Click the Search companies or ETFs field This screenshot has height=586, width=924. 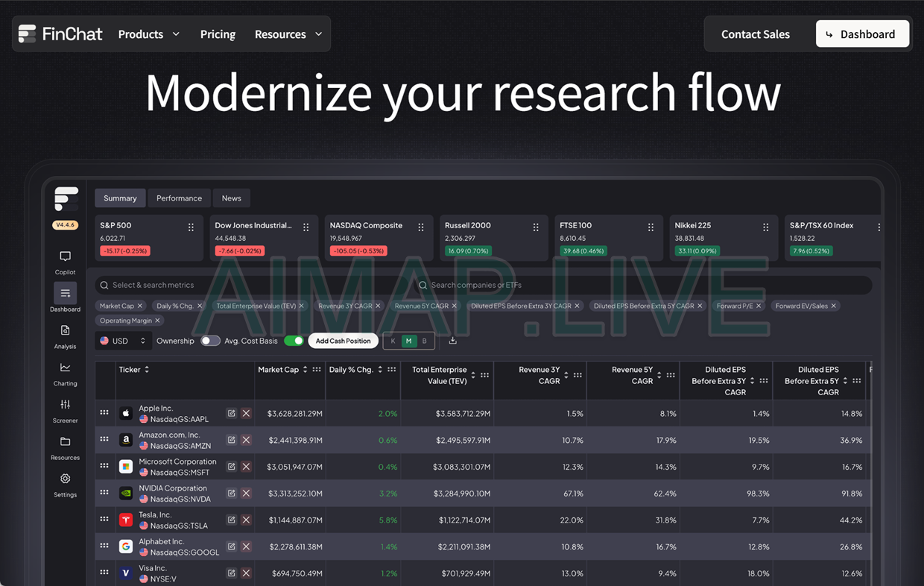pyautogui.click(x=641, y=285)
